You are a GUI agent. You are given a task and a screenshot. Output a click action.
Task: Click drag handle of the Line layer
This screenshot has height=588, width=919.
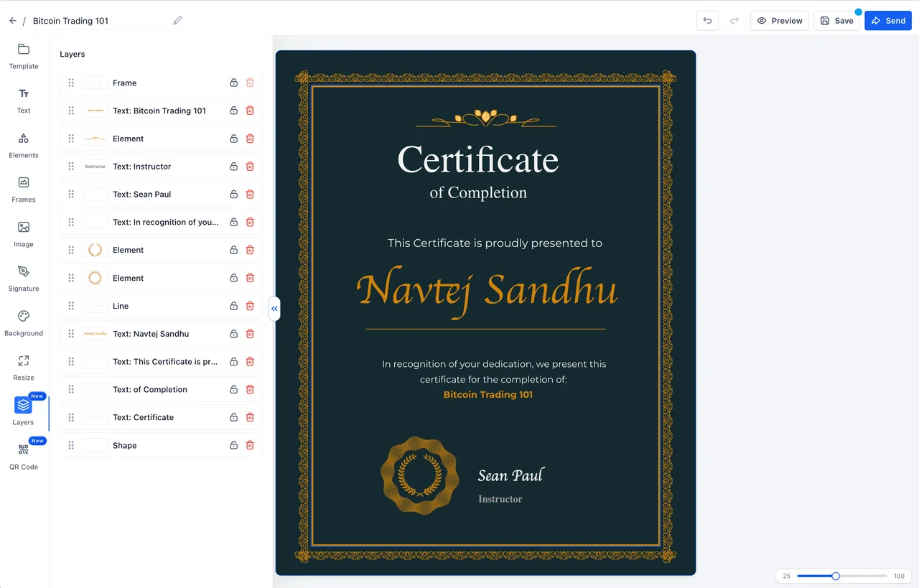click(71, 306)
